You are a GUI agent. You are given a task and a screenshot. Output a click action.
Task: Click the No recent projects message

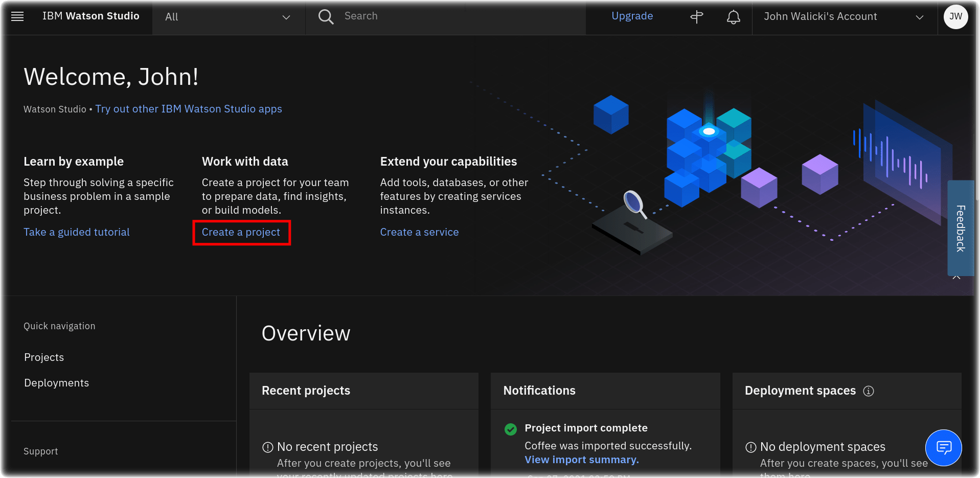coord(327,447)
